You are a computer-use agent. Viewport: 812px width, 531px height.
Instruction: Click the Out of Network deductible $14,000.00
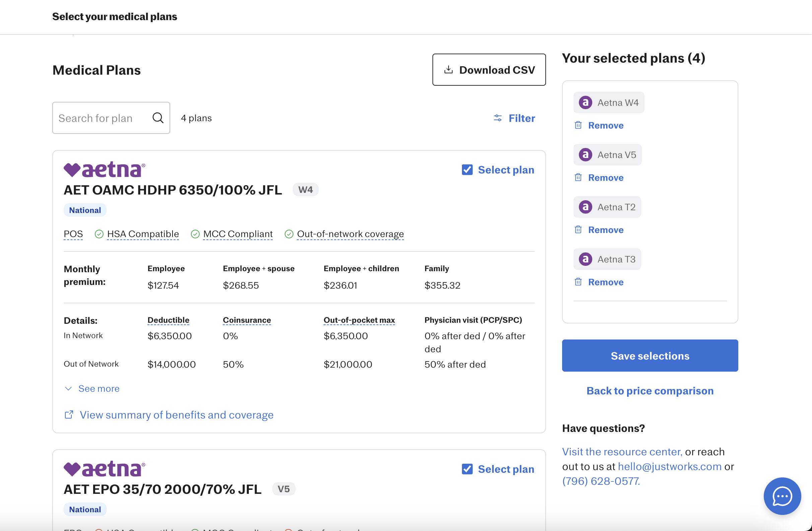click(x=172, y=364)
